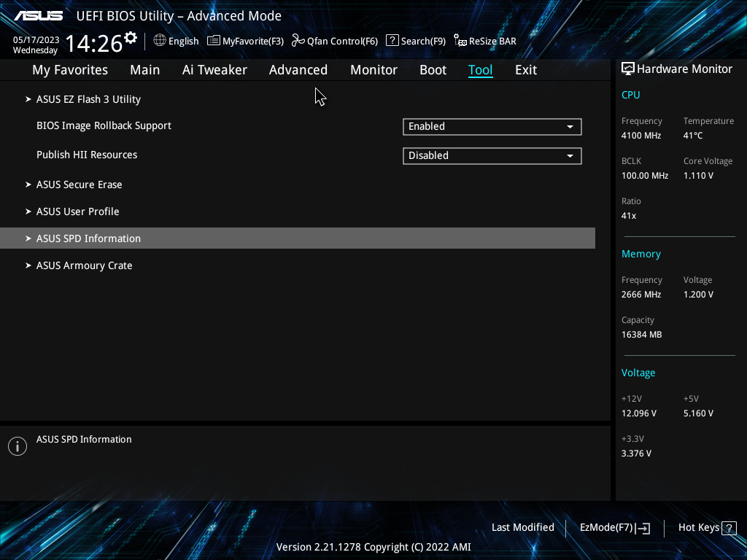Click the memory voltage 1.200 V
The height and width of the screenshot is (560, 747).
tap(698, 295)
